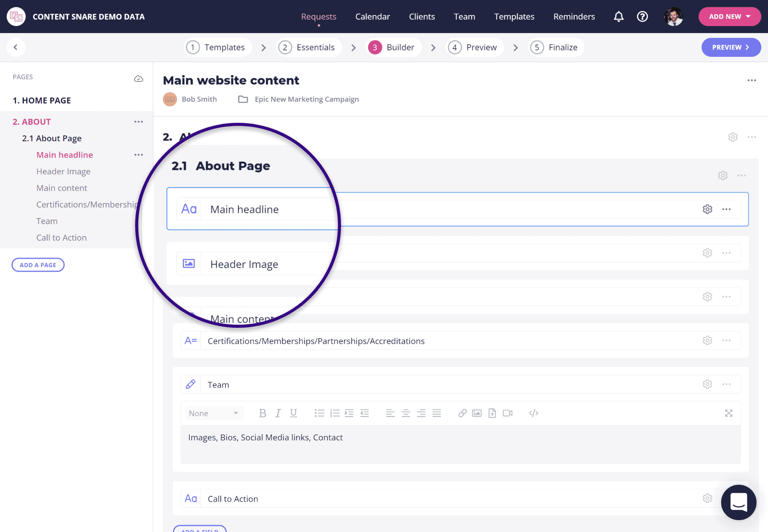Open the About page section settings gear
Viewport: 768px width, 532px height.
(733, 137)
